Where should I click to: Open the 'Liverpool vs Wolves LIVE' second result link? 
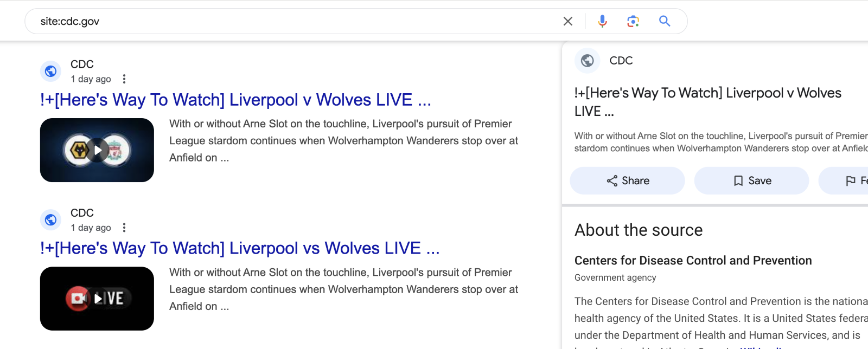point(240,248)
